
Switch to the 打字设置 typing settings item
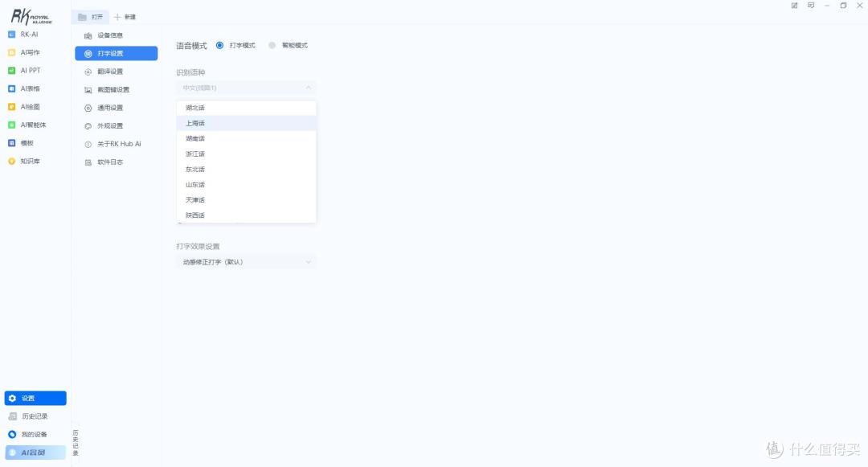point(117,54)
